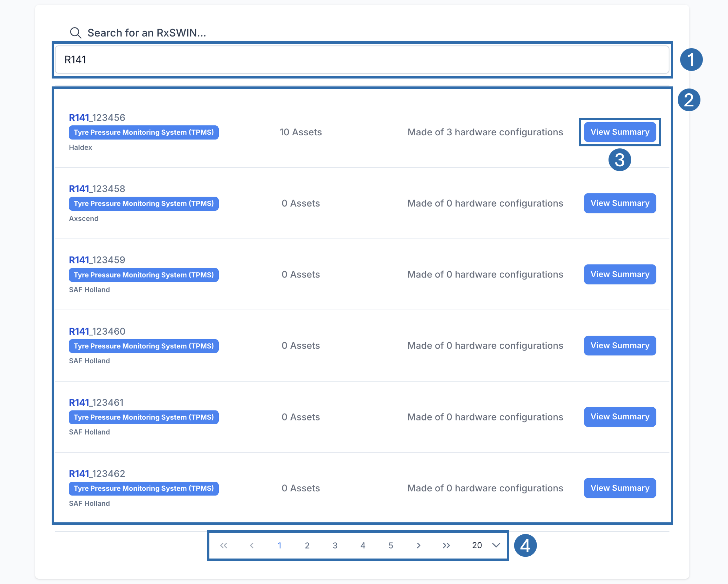This screenshot has height=584, width=728.
Task: Click the previous page arrow
Action: point(252,545)
